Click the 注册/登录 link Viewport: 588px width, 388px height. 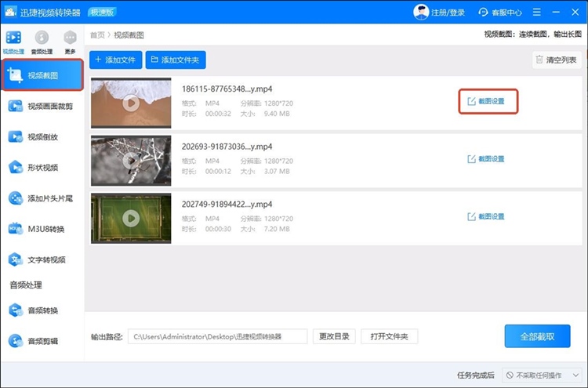coord(448,13)
